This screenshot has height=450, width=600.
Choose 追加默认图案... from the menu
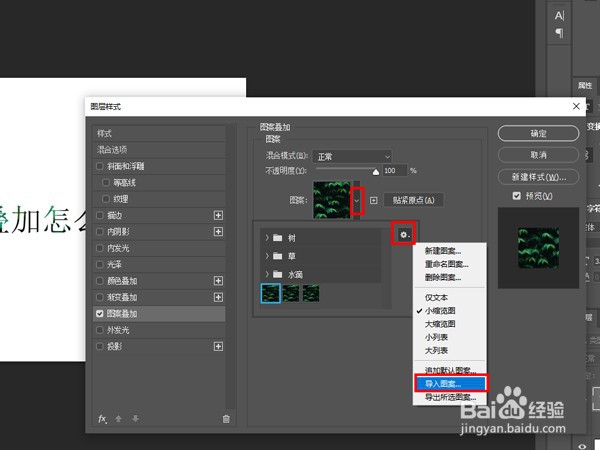[450, 370]
